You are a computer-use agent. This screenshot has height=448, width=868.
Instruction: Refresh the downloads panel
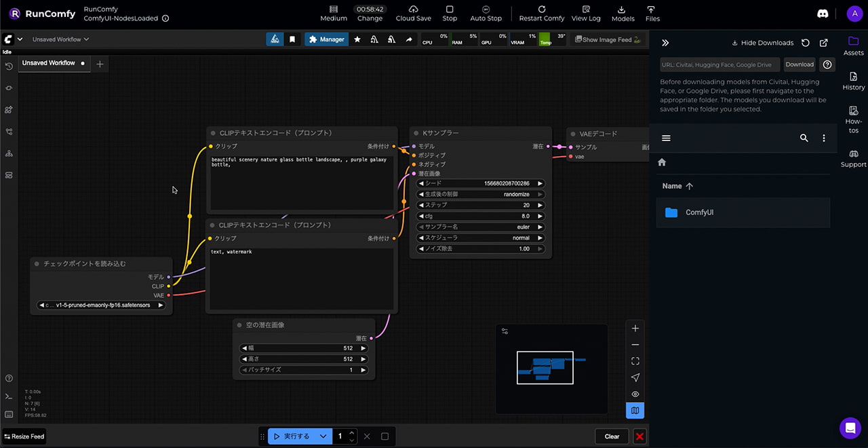click(x=805, y=43)
